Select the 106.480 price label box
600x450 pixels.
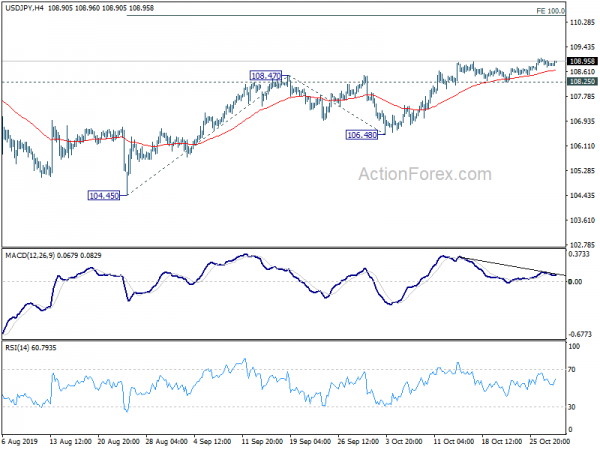pos(362,135)
